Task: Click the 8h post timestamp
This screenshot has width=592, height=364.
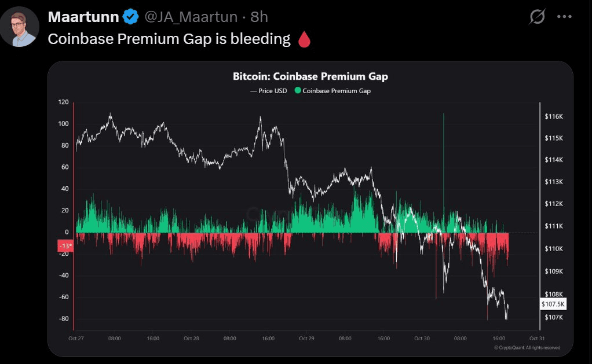Action: [x=259, y=17]
